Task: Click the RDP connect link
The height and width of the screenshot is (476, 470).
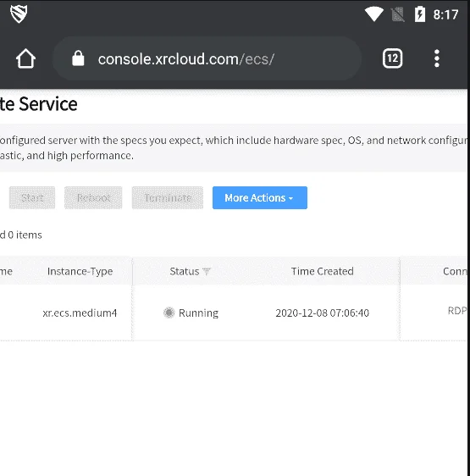Action: 457,311
